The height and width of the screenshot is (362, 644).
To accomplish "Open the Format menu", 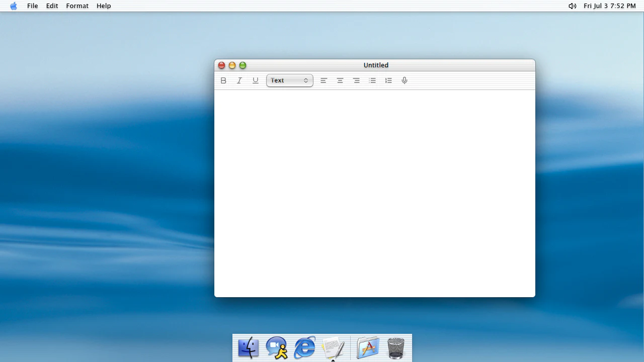I will [77, 6].
